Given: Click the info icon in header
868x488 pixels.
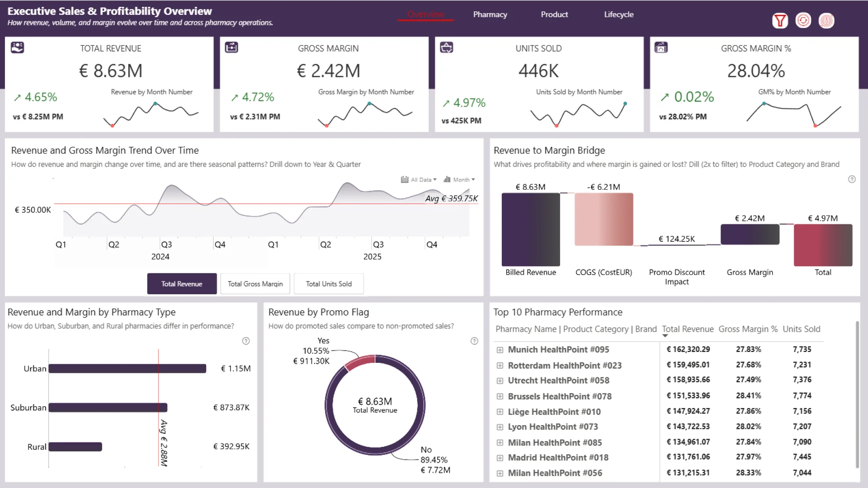Looking at the screenshot, I should tap(826, 20).
